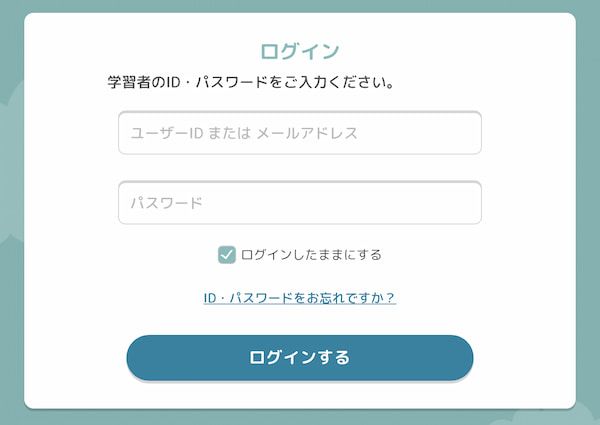600x425 pixels.
Task: Click the blank white area below the login button
Action: point(300,394)
